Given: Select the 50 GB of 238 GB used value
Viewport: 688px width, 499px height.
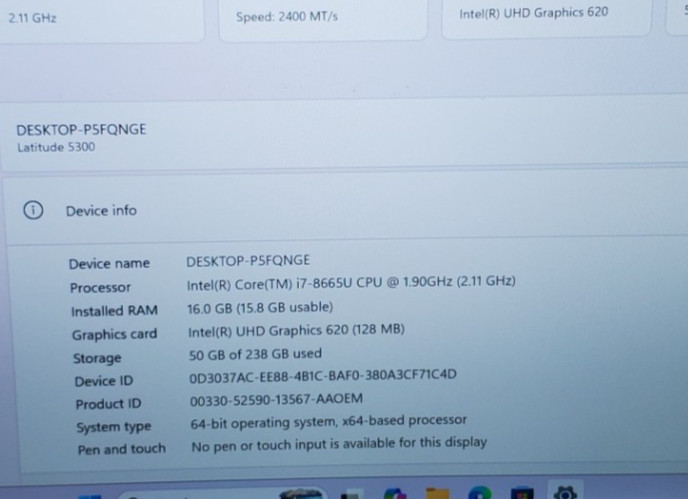Looking at the screenshot, I should click(255, 354).
